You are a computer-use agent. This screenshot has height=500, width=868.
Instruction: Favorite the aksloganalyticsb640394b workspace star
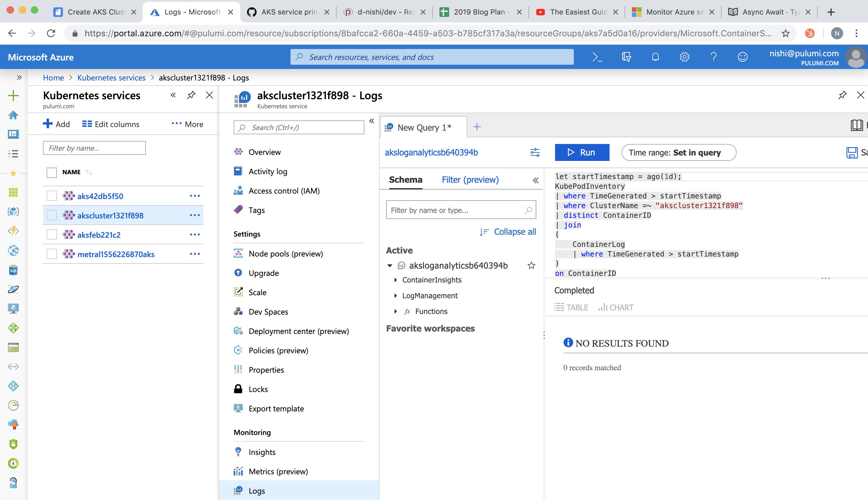[x=531, y=266]
